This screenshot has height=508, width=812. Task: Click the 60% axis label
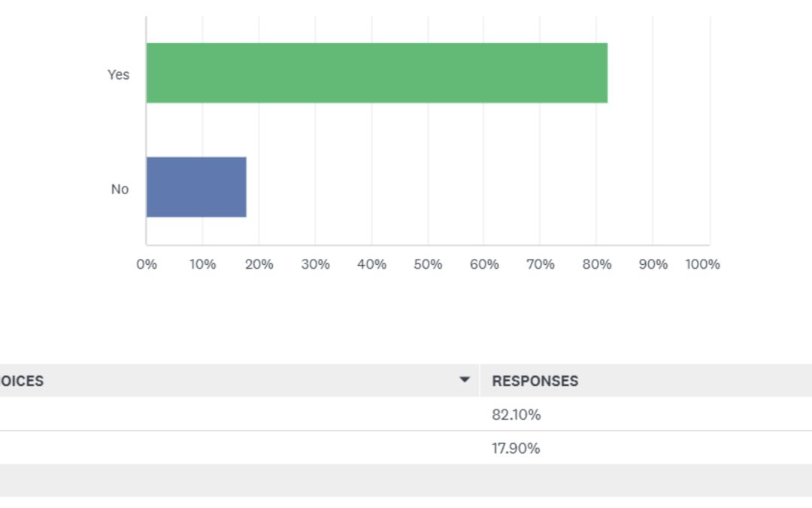click(x=484, y=264)
